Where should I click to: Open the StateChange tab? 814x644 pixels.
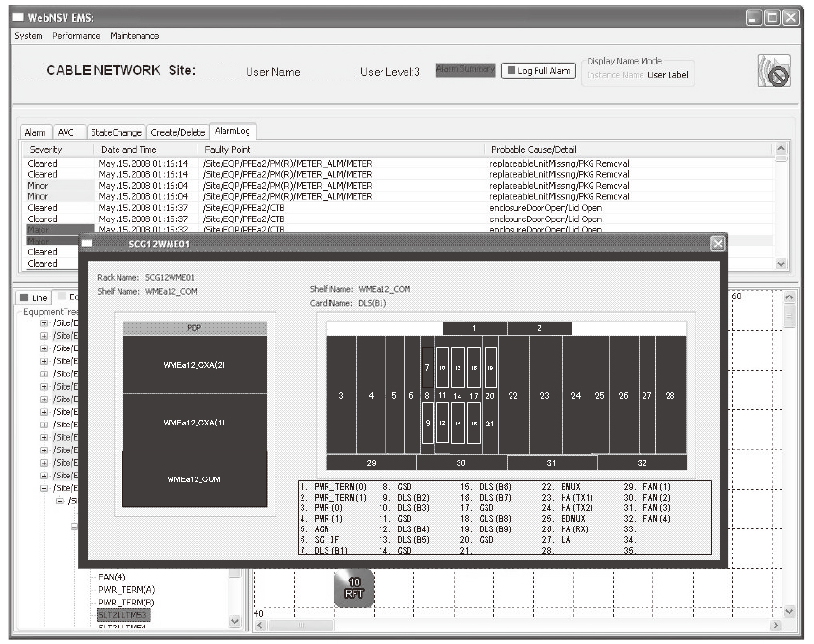point(116,132)
